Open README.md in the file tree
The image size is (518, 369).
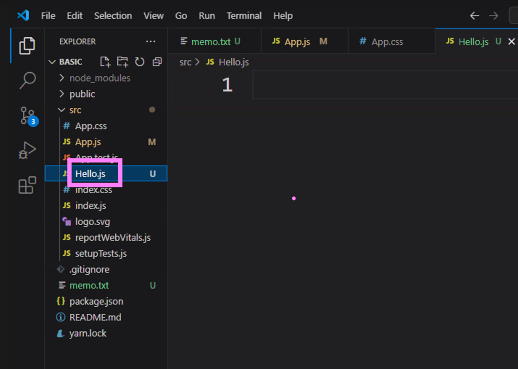[x=106, y=317]
